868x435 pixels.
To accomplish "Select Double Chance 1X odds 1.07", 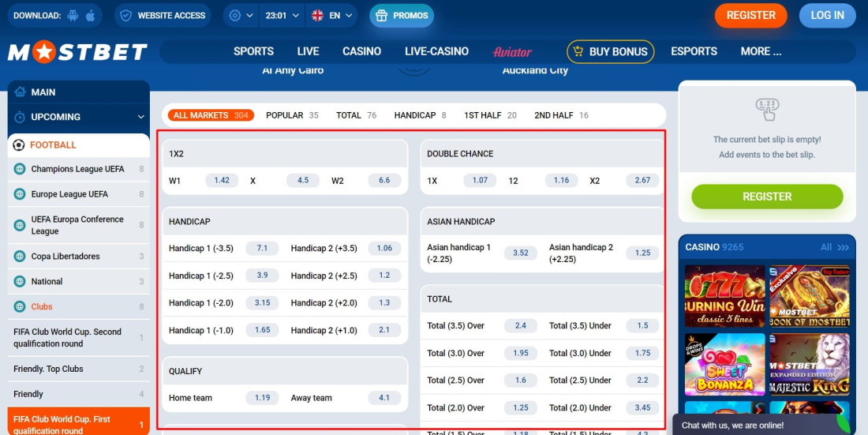I will click(480, 181).
